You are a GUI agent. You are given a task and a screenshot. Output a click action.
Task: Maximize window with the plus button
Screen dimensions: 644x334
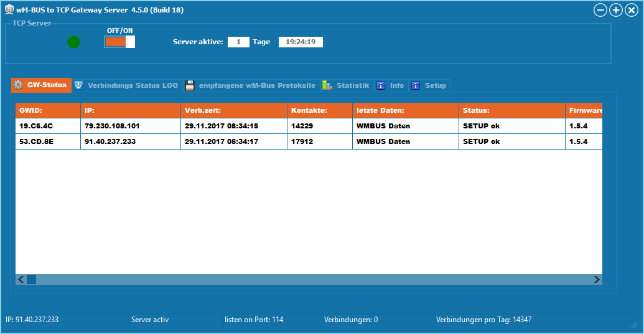coord(615,11)
